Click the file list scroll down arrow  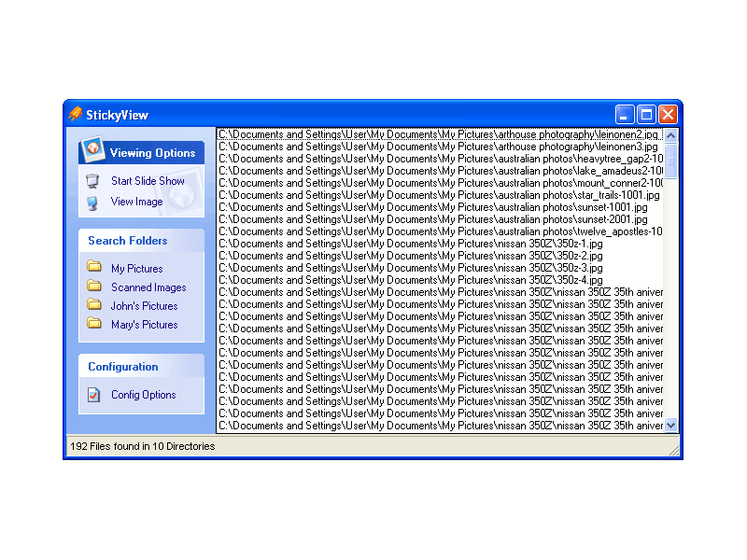click(670, 425)
